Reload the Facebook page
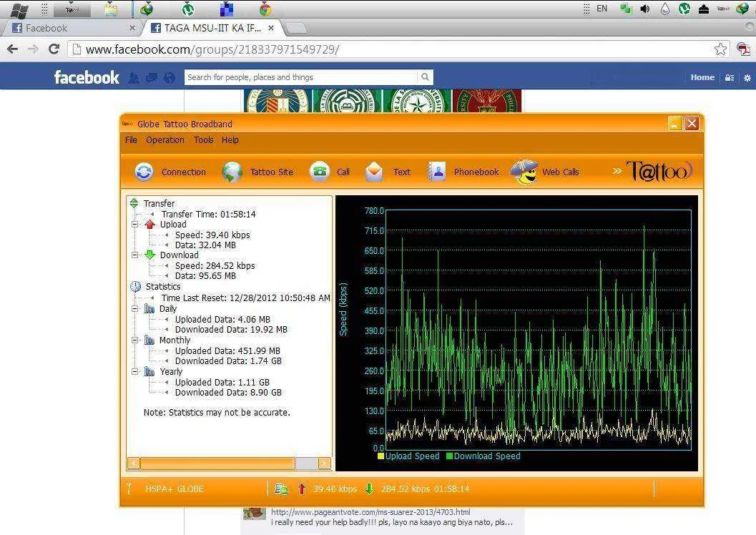The image size is (756, 535). pos(54,49)
